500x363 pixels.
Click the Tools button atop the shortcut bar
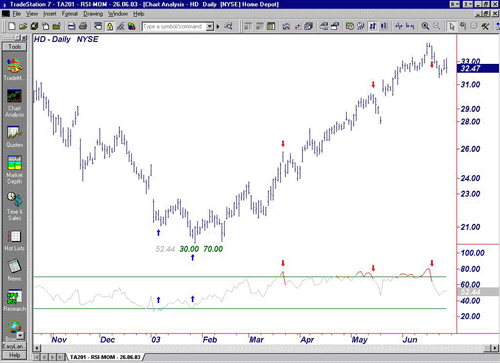(x=14, y=47)
